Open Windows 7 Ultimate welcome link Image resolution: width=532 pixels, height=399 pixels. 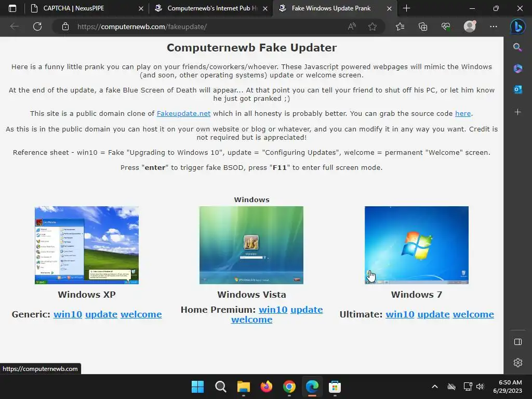(473, 314)
